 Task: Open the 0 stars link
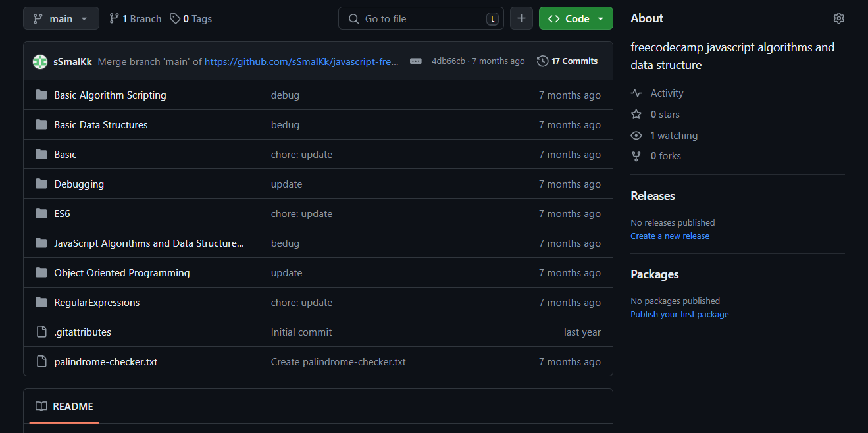tap(665, 115)
